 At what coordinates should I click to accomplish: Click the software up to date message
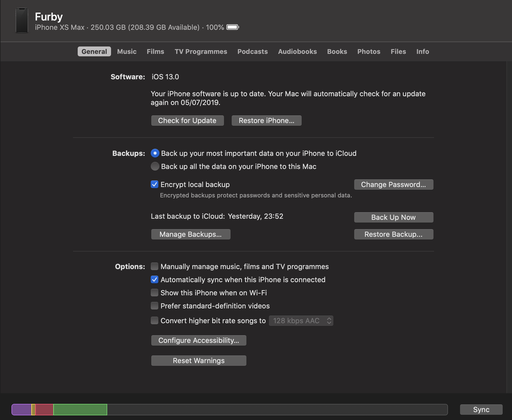click(x=288, y=98)
